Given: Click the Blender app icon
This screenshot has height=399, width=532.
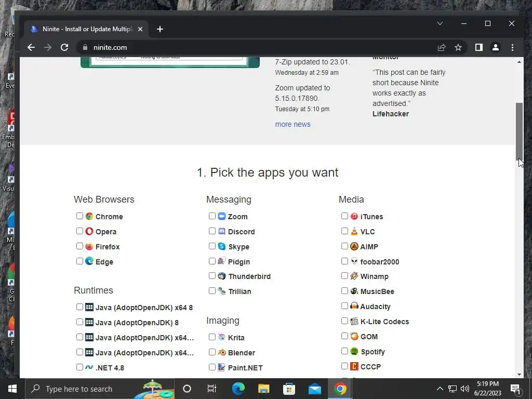Looking at the screenshot, I should (222, 352).
